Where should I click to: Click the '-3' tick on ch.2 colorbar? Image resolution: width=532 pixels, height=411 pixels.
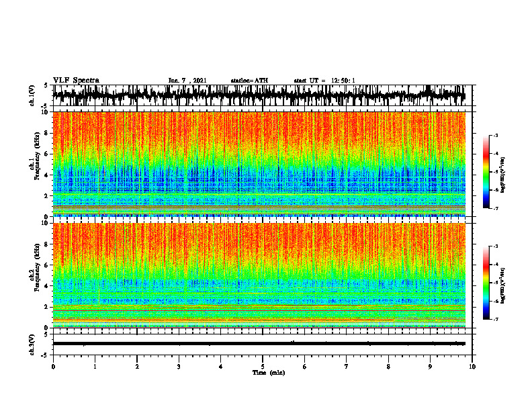(496, 246)
